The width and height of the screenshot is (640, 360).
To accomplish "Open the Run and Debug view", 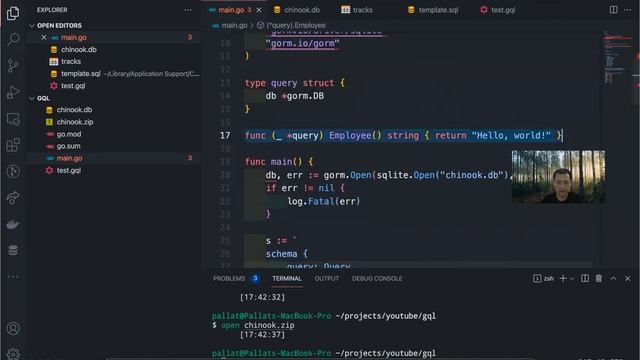I will pos(13,92).
